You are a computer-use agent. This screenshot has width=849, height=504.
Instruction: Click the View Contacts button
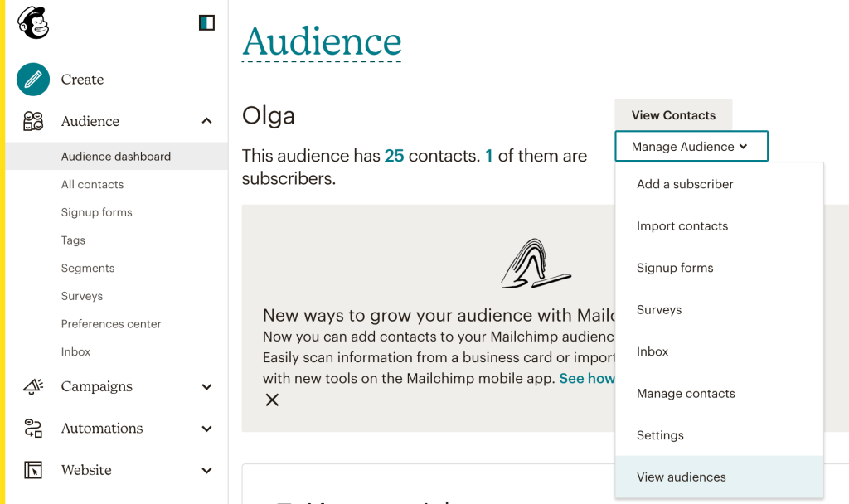point(672,115)
